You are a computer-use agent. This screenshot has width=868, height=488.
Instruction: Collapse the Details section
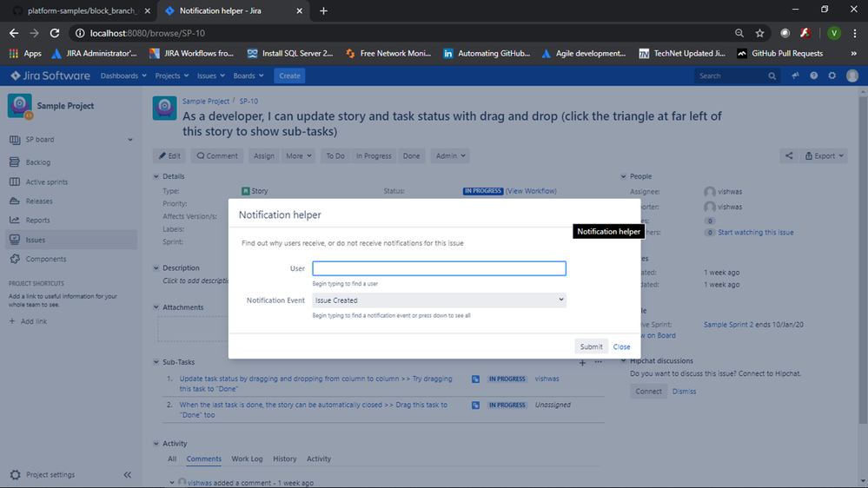click(156, 176)
